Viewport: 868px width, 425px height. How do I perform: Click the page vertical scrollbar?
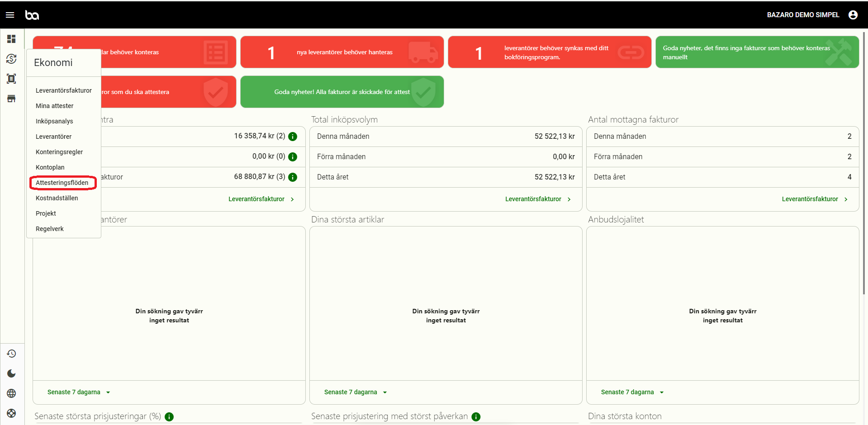click(864, 163)
